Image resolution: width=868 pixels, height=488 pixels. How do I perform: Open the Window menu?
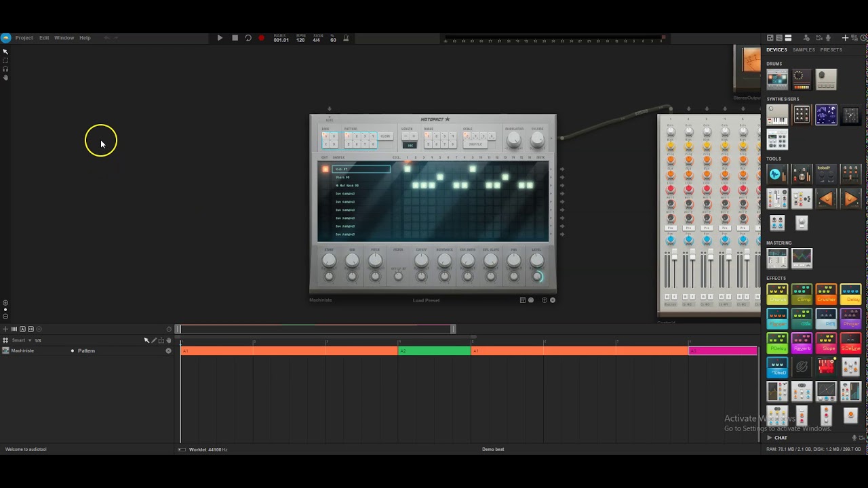pos(64,38)
